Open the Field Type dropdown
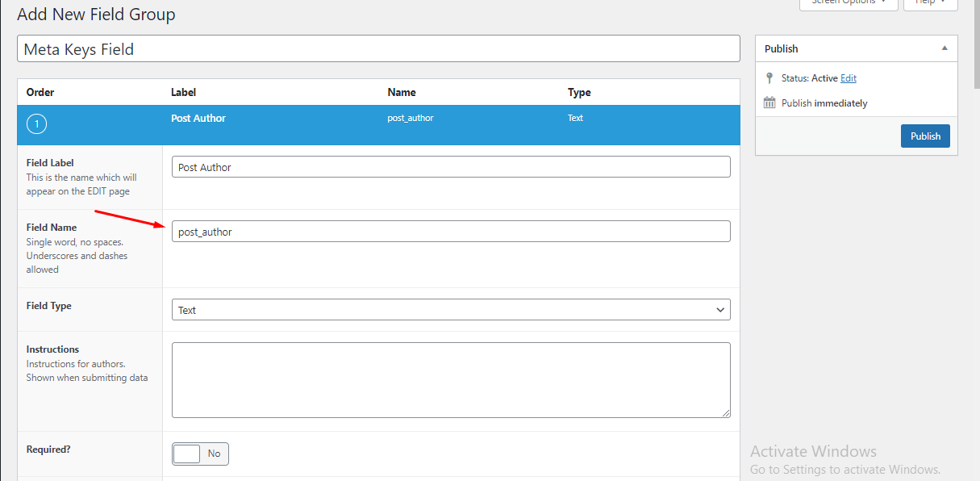 coord(451,310)
